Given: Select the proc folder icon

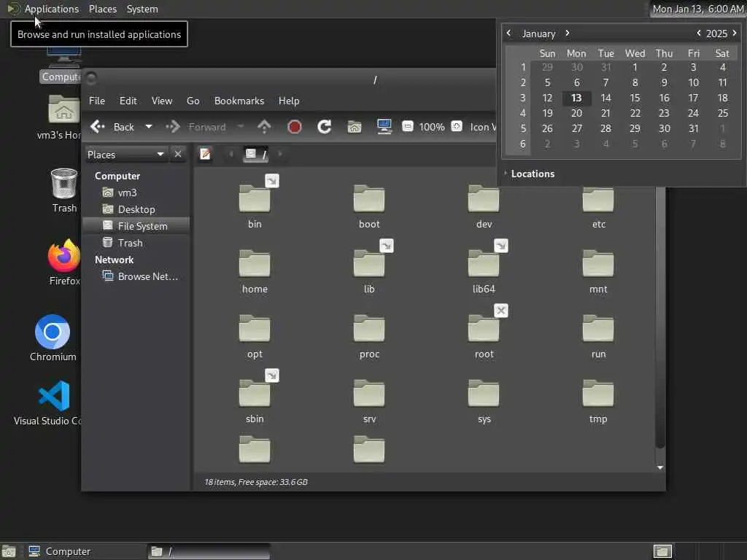Looking at the screenshot, I should click(369, 329).
